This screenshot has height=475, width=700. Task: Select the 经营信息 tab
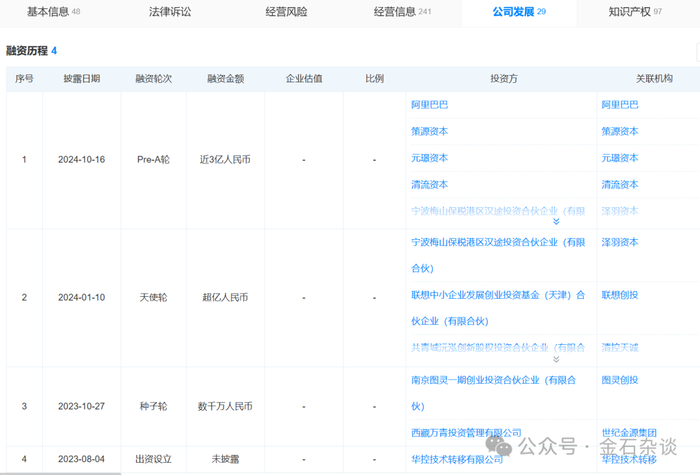(x=402, y=12)
